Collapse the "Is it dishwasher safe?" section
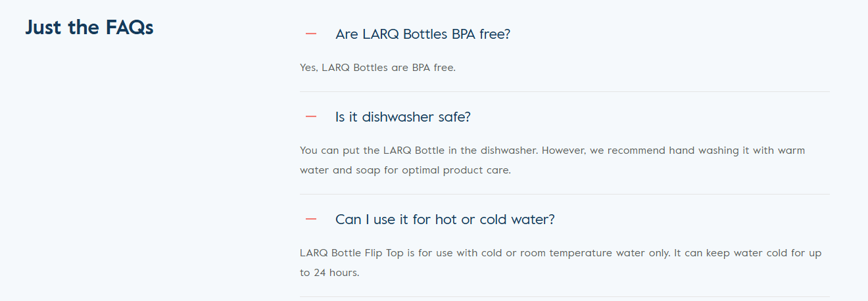 click(402, 117)
